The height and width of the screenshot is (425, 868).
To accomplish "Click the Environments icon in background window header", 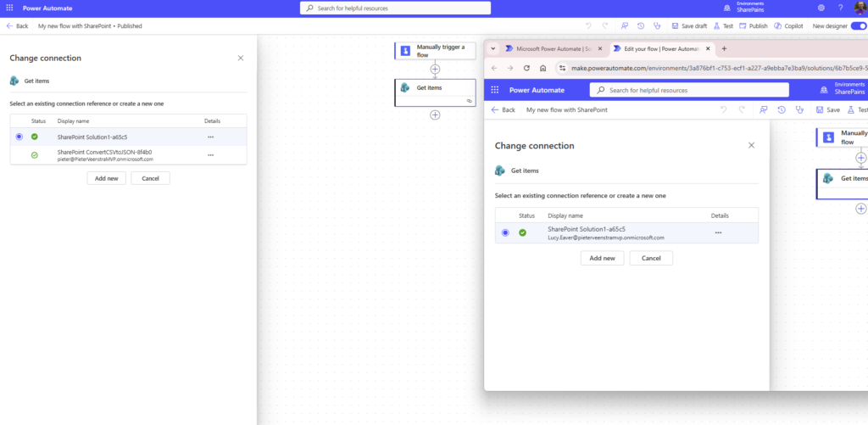I will (726, 8).
